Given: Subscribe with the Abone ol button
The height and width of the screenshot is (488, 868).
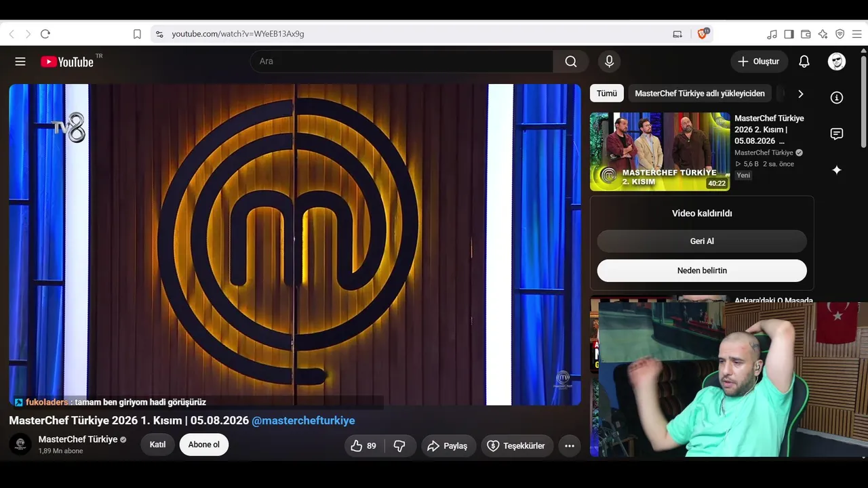Looking at the screenshot, I should [204, 445].
